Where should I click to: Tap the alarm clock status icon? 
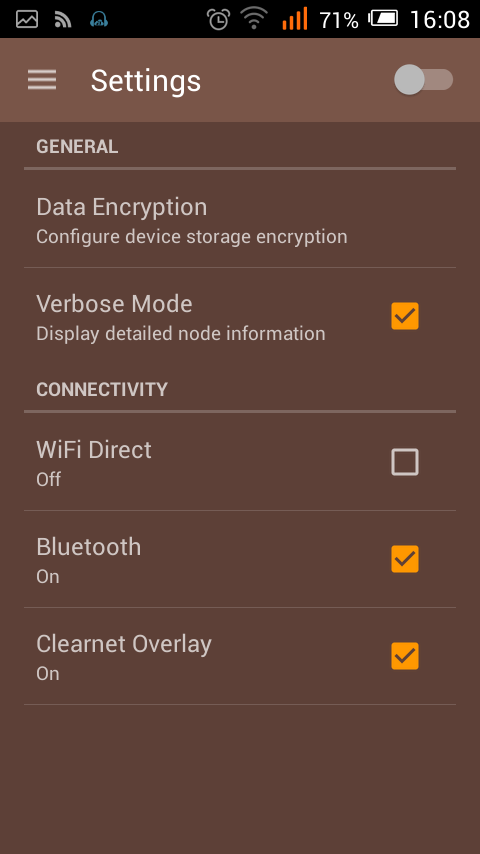tap(218, 20)
